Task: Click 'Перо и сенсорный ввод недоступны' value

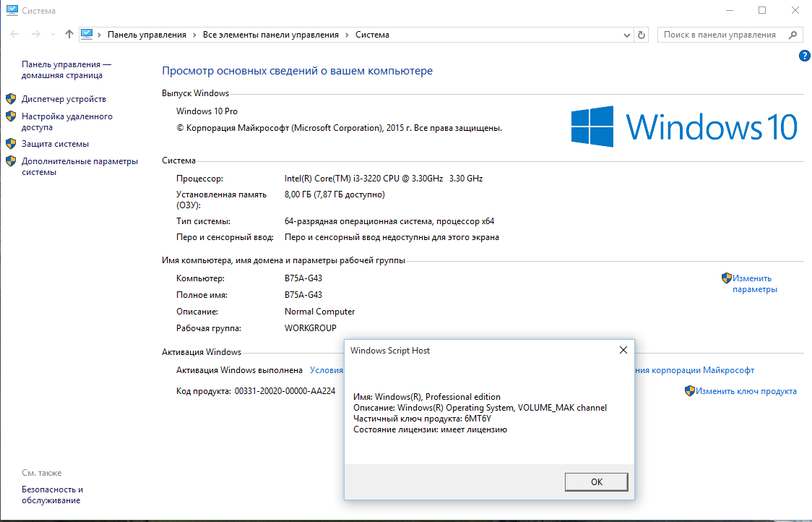Action: point(392,237)
